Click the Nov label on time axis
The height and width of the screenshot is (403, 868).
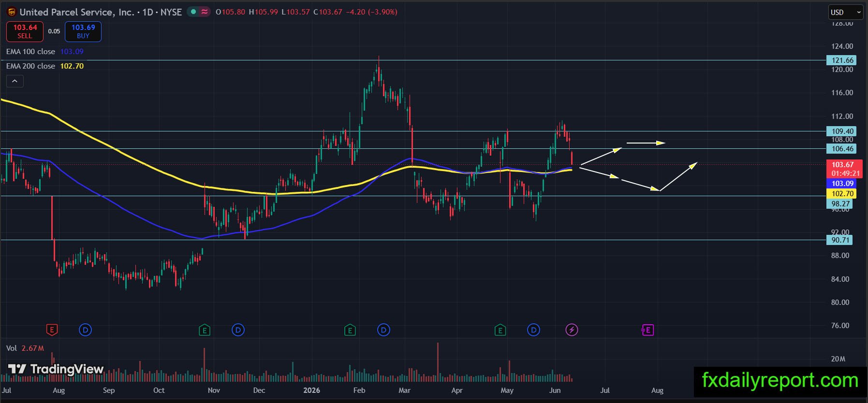pos(214,390)
